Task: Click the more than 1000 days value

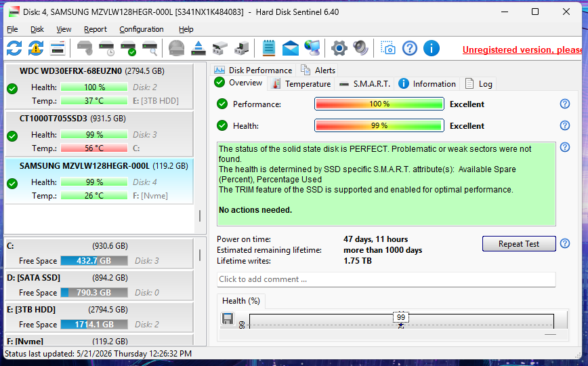Action: (383, 250)
